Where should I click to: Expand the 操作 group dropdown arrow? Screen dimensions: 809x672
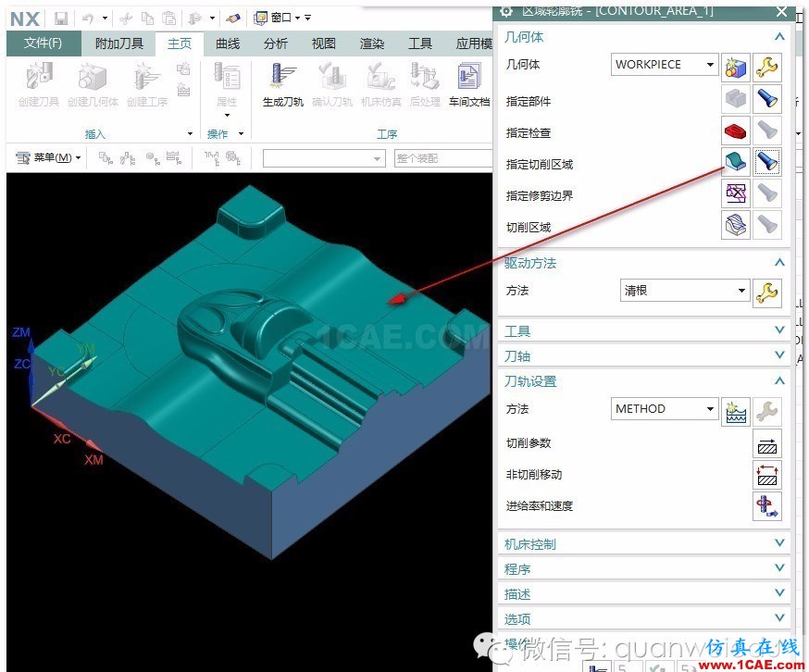(241, 134)
